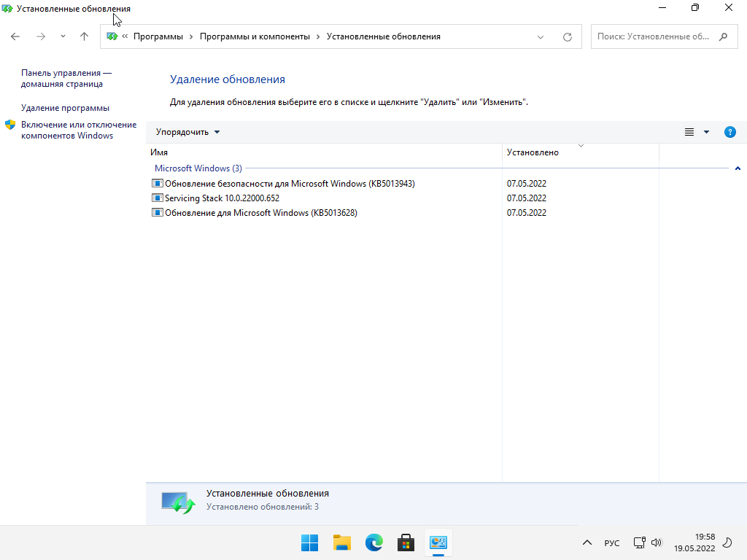
Task: Open recent locations dropdown arrow
Action: (x=63, y=36)
